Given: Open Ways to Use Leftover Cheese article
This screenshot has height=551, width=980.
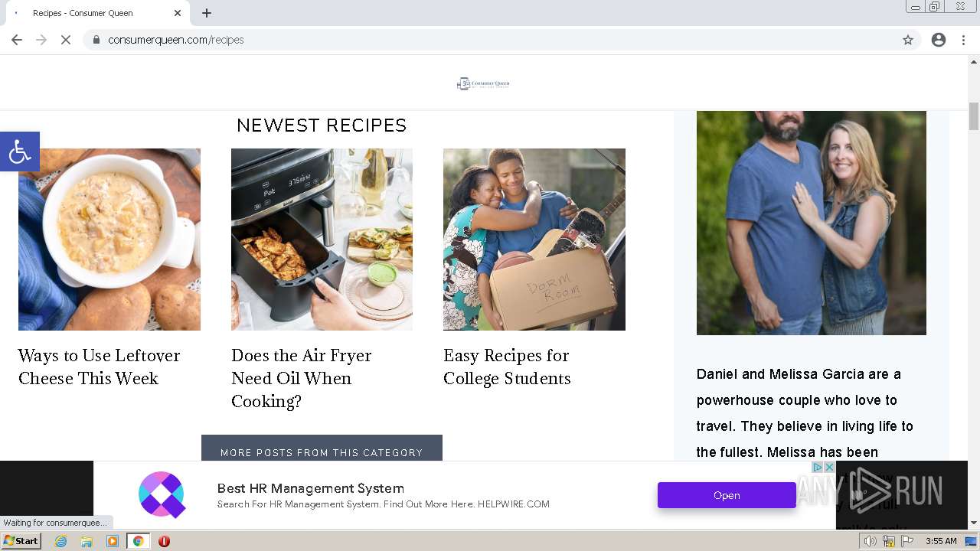Looking at the screenshot, I should (100, 367).
